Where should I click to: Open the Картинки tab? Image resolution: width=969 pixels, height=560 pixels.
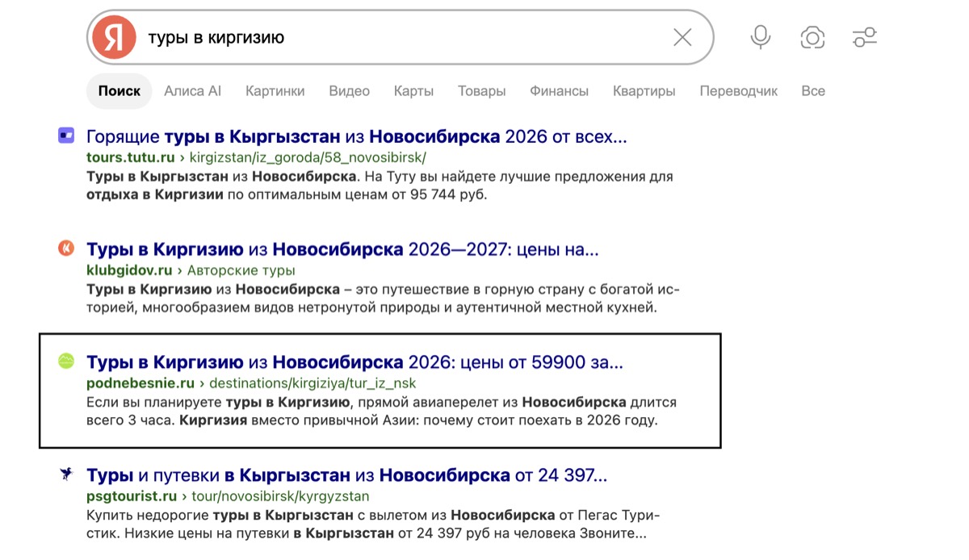point(275,91)
